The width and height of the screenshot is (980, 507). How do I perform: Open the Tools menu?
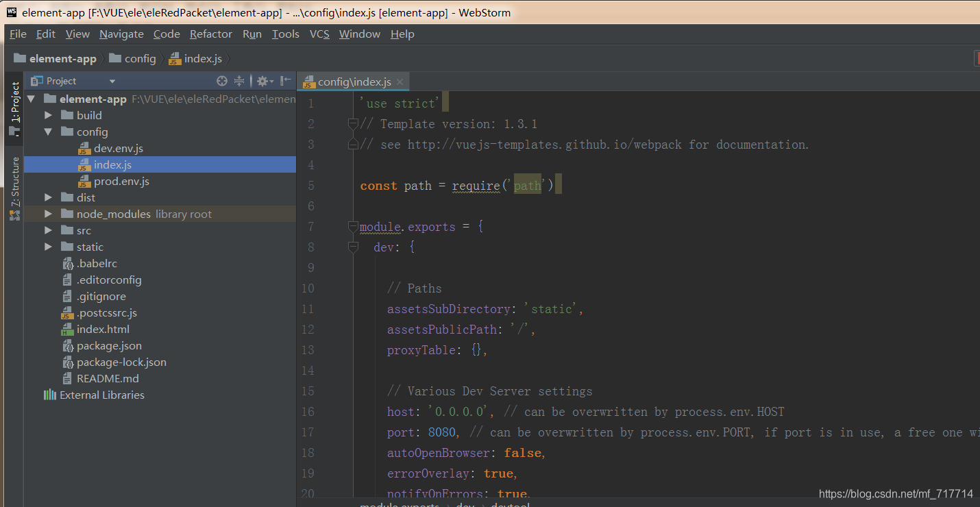point(286,34)
